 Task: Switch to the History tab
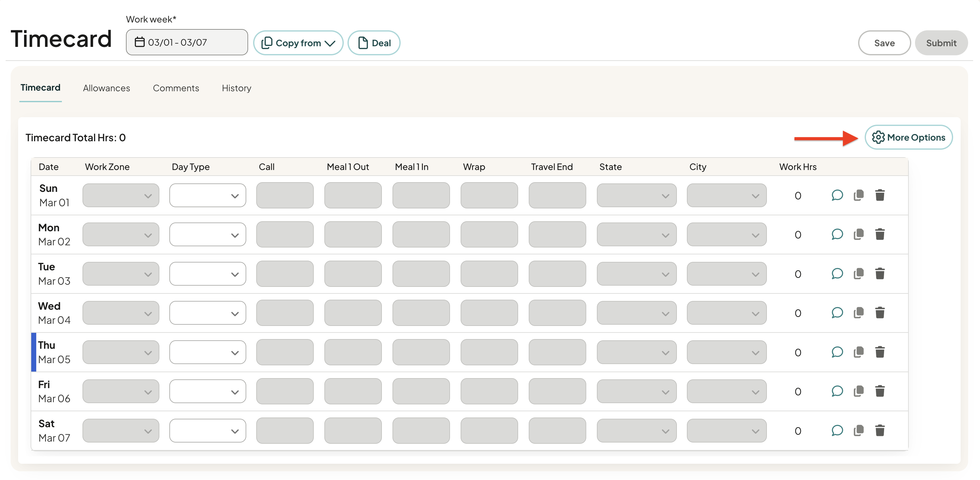[237, 88]
